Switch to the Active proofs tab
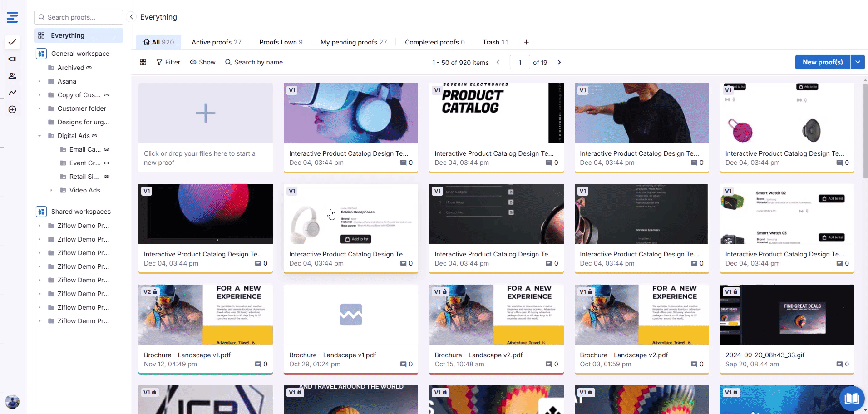868x414 pixels. click(x=216, y=42)
